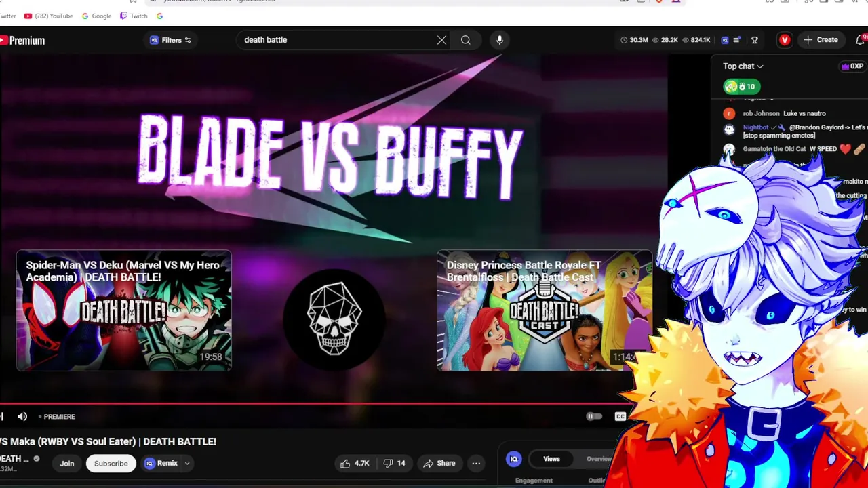Click the Create button
The width and height of the screenshot is (868, 488).
tap(821, 40)
